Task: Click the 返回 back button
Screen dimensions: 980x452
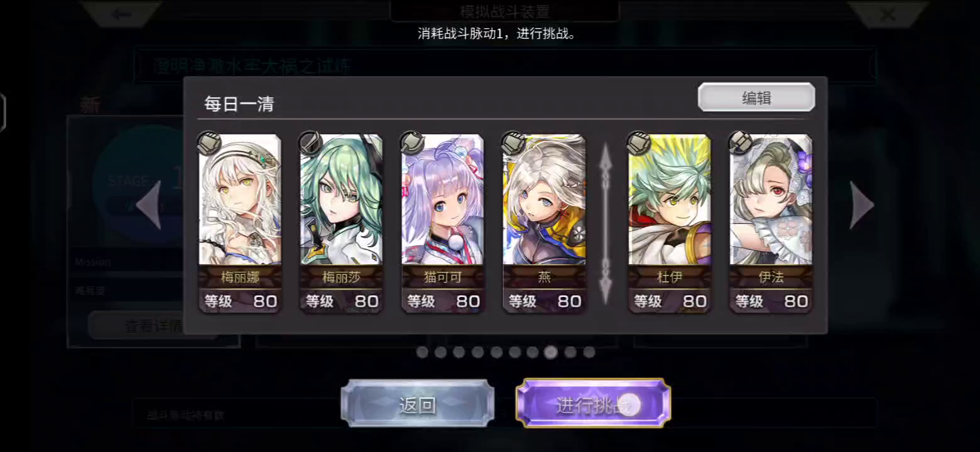Action: point(418,404)
